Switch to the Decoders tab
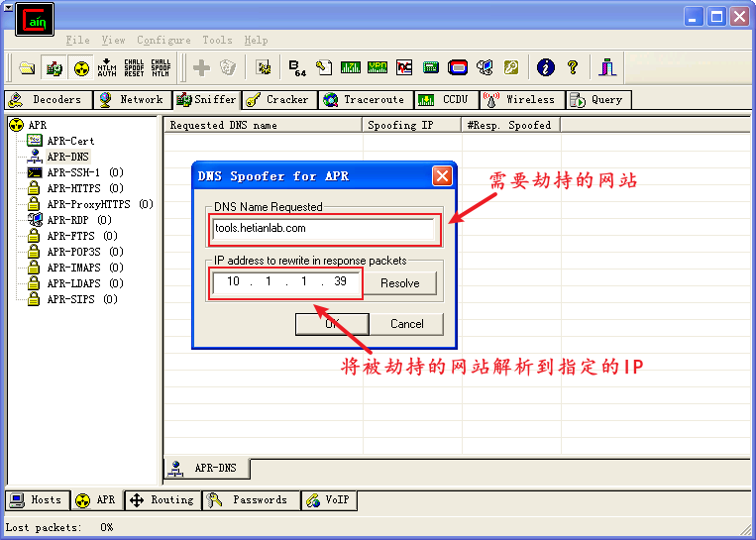Viewport: 756px width, 540px height. [49, 100]
